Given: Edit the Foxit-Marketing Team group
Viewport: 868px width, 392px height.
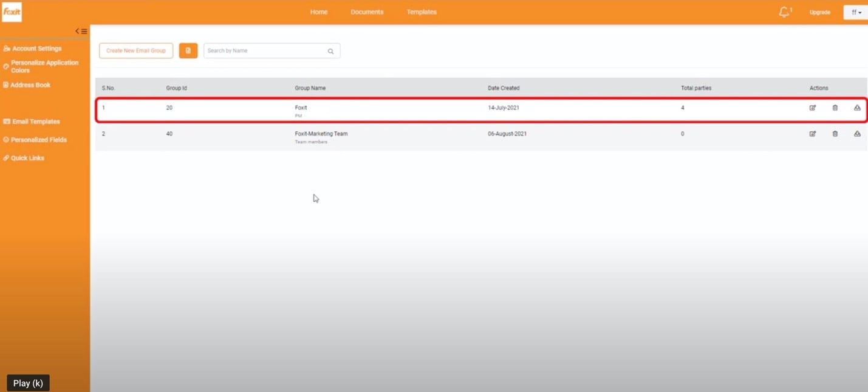Looking at the screenshot, I should pyautogui.click(x=813, y=134).
